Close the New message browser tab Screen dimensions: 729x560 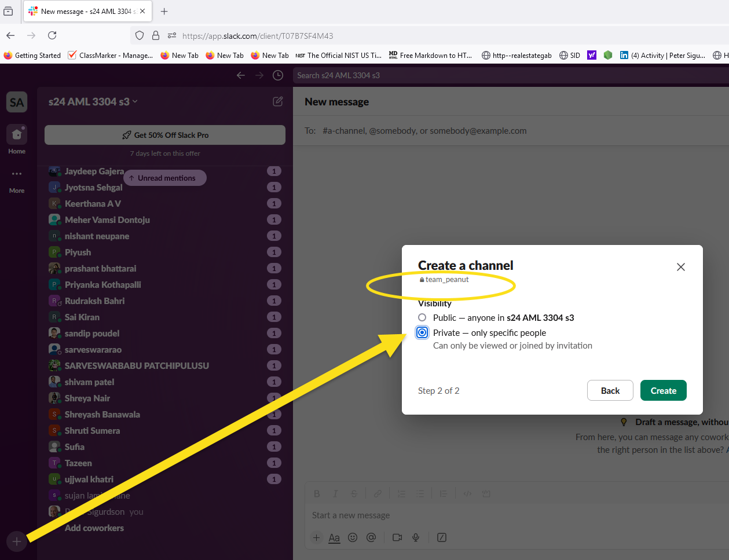pos(142,11)
